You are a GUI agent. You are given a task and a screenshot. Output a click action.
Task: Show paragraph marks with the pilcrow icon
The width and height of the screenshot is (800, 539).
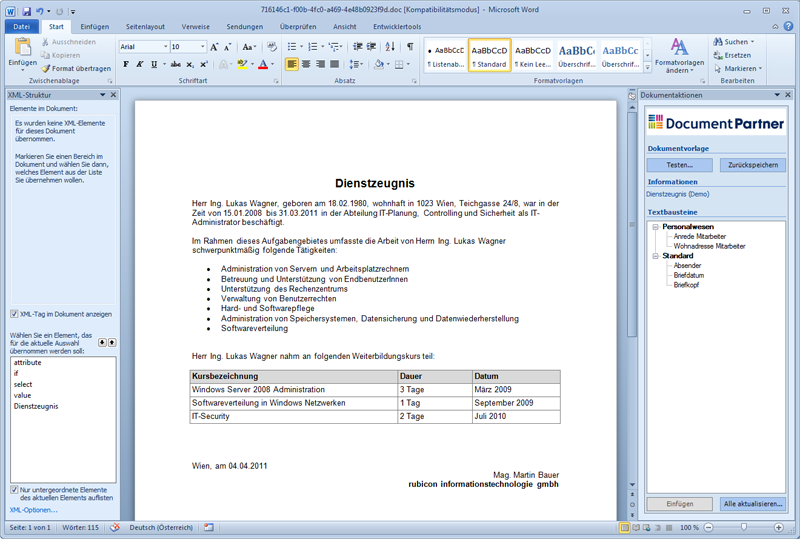point(410,47)
